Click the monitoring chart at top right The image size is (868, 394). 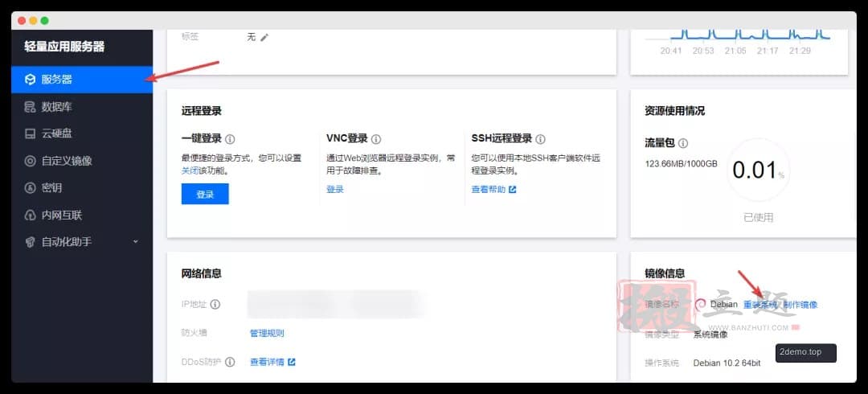[739, 42]
